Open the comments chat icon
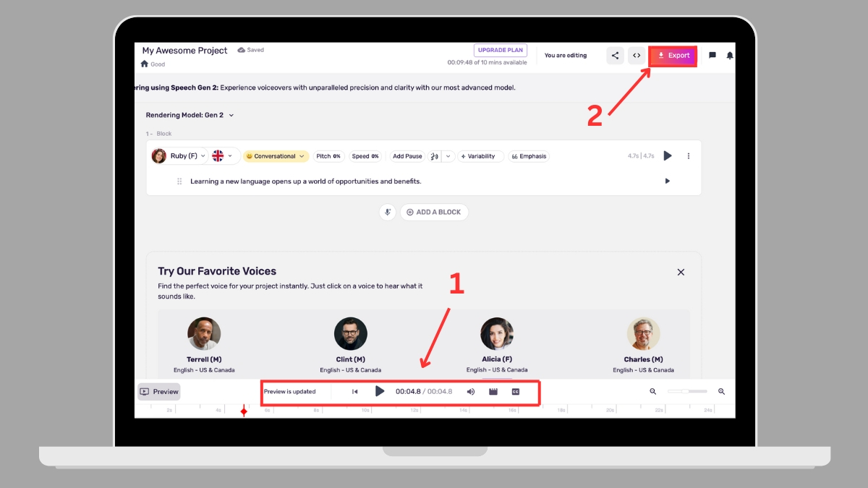The width and height of the screenshot is (868, 488). 712,56
